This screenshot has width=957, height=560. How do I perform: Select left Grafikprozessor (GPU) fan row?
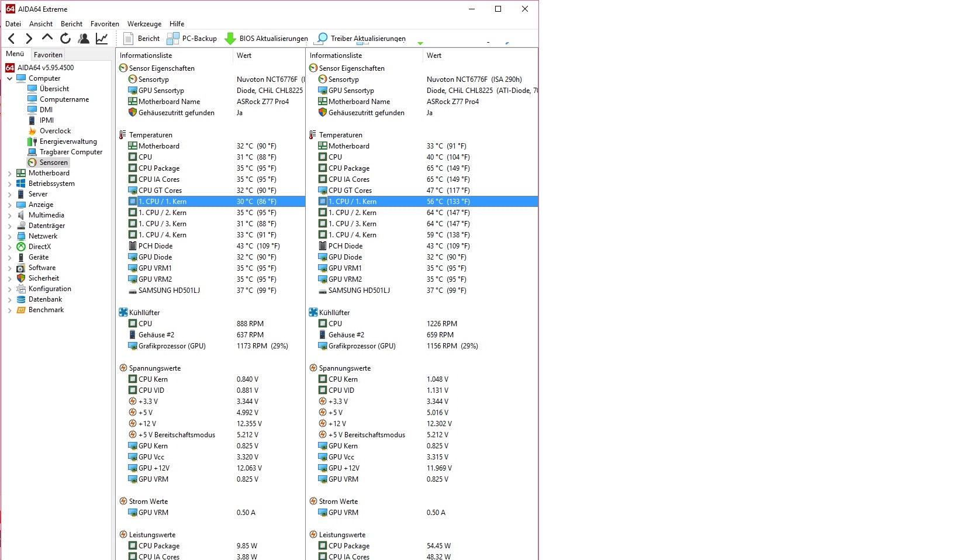pyautogui.click(x=210, y=346)
